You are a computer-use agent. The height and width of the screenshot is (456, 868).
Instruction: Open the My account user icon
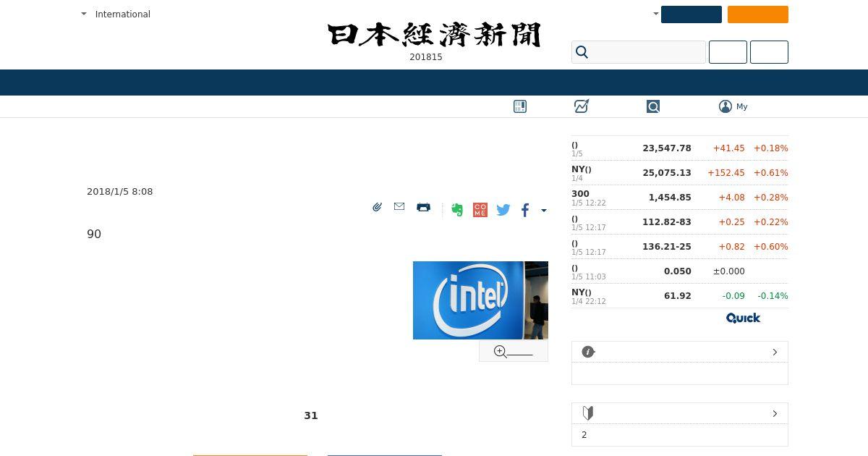click(x=726, y=106)
